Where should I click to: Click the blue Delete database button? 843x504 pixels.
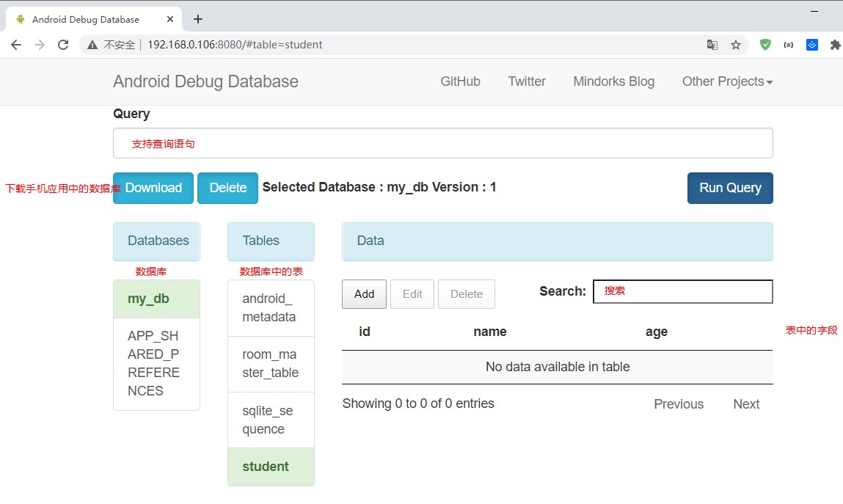click(x=228, y=188)
